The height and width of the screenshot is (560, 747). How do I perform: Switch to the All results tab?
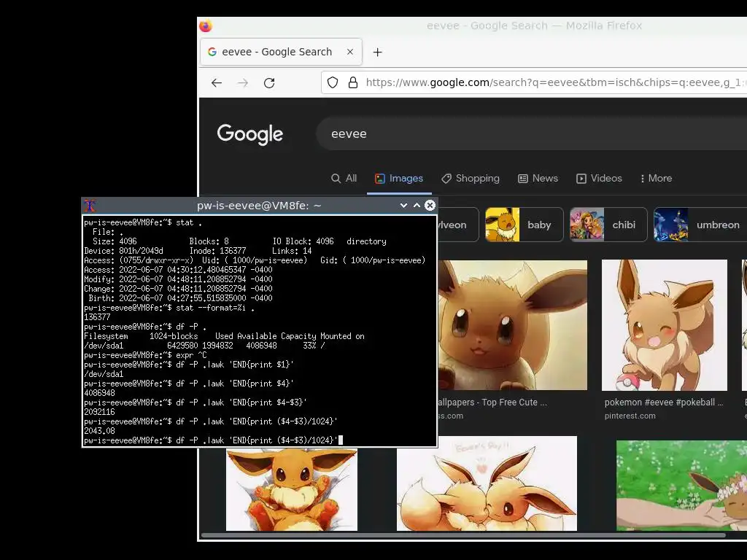click(344, 178)
